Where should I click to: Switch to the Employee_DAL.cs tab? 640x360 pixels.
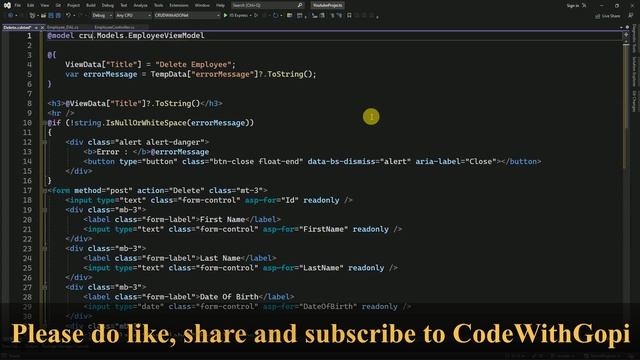coord(62,27)
